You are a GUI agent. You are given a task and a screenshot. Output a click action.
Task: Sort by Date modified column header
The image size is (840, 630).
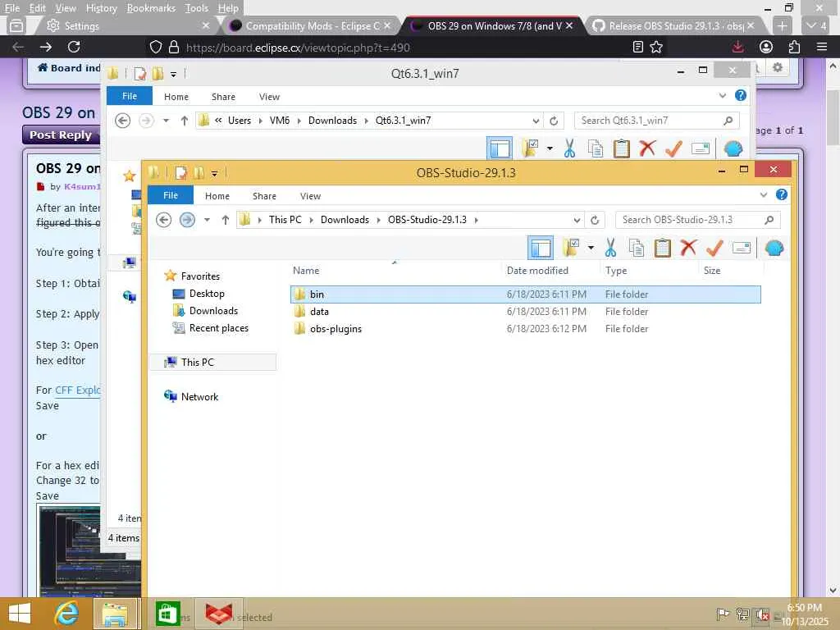click(x=537, y=271)
